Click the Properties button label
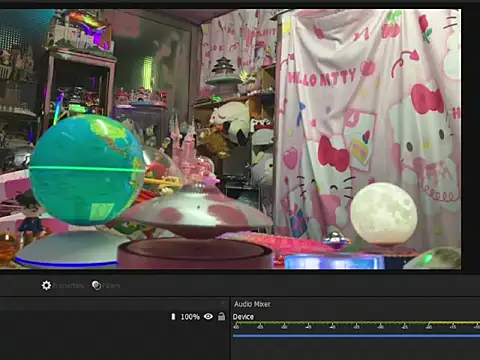Screen dimensions: 480x360 [x=68, y=286]
